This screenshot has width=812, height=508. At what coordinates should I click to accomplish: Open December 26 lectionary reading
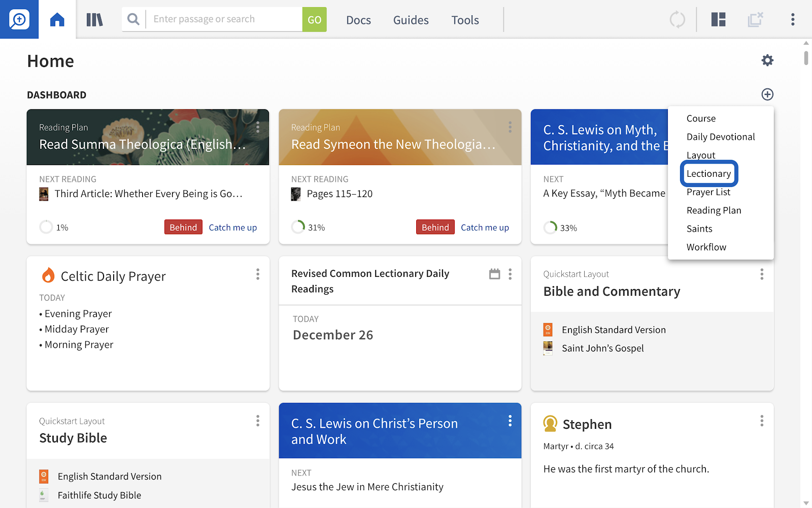click(333, 335)
